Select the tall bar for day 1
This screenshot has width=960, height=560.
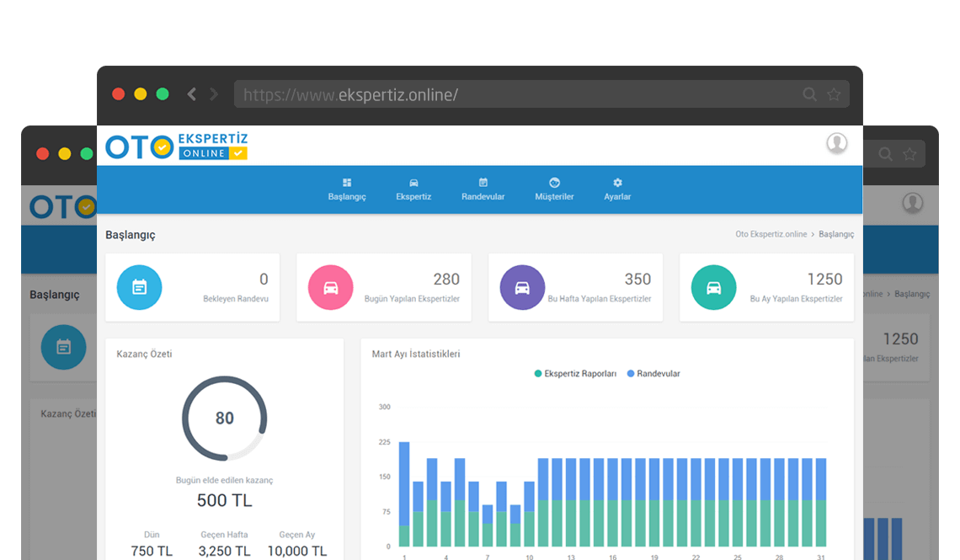(404, 494)
